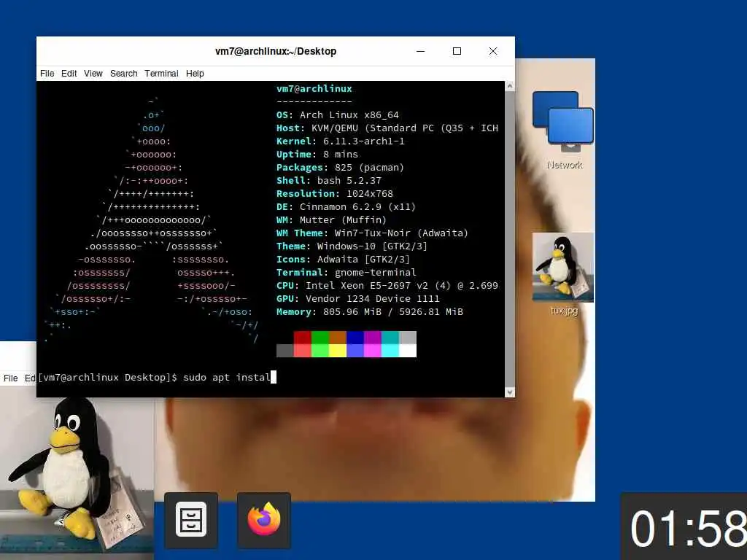Image resolution: width=747 pixels, height=560 pixels.
Task: Click the 'Shell: bash 5.2.37' line
Action: point(329,181)
